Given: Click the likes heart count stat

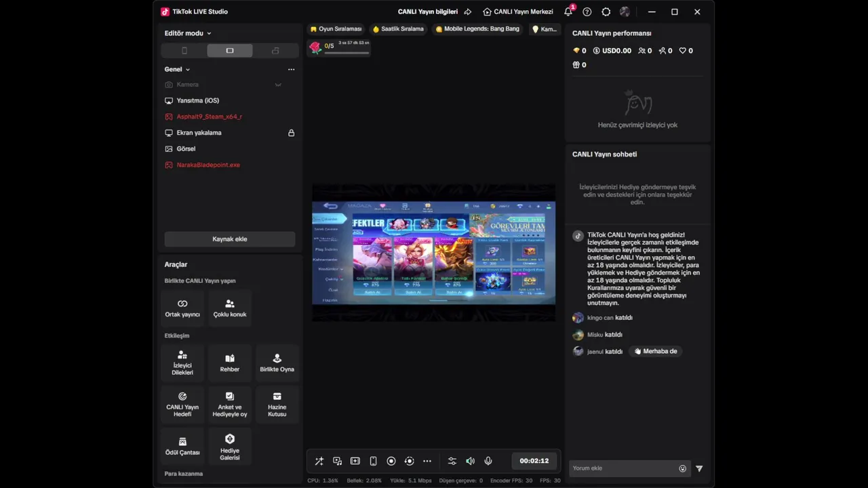Looking at the screenshot, I should [686, 51].
